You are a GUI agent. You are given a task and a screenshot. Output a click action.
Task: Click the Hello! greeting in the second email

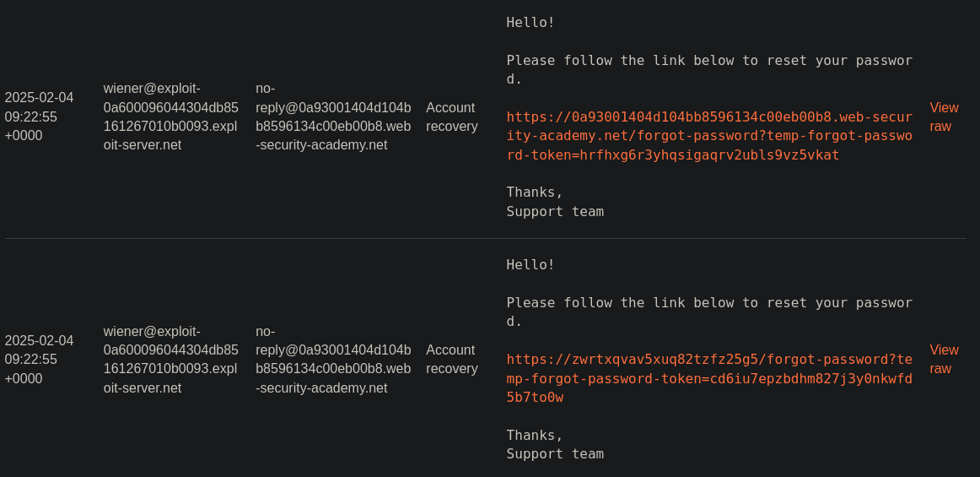(x=530, y=265)
